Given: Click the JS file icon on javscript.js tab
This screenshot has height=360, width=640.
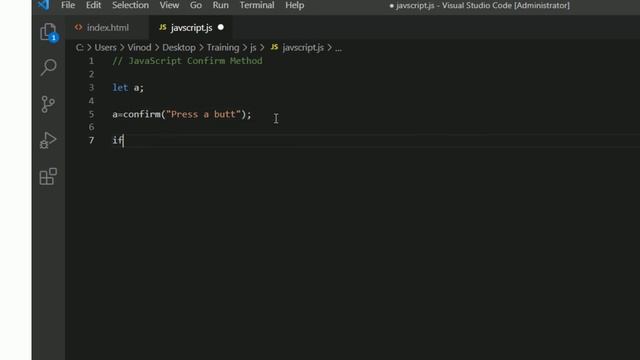Looking at the screenshot, I should pos(162,27).
